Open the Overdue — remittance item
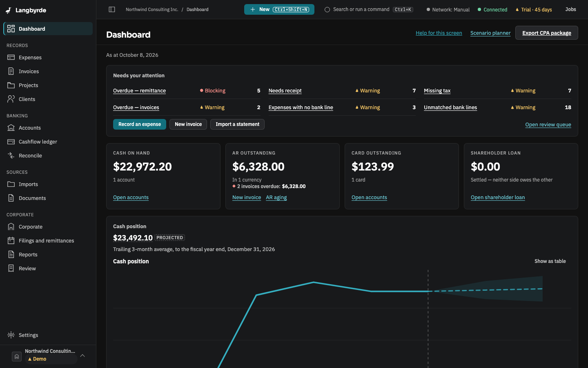This screenshot has width=588, height=368. pos(139,91)
